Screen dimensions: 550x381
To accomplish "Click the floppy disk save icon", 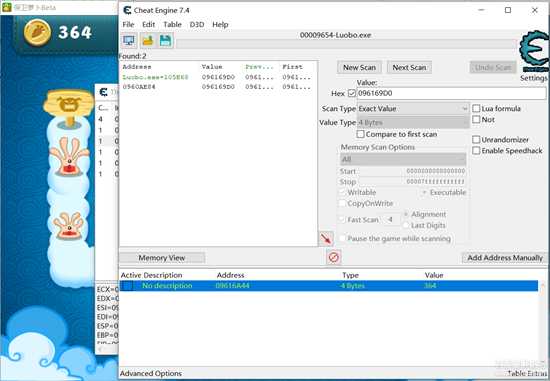I will pyautogui.click(x=166, y=41).
